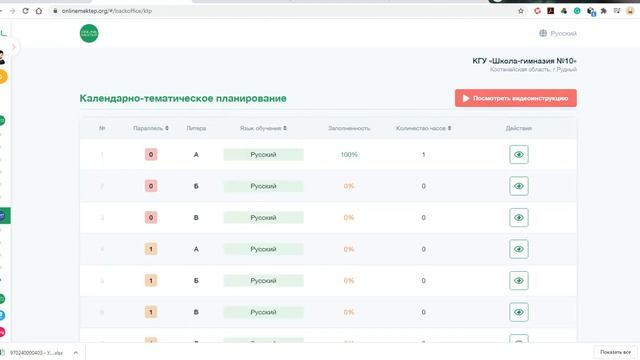Click the parallel badge 1 in row Б
This screenshot has height=360, width=640.
(151, 280)
